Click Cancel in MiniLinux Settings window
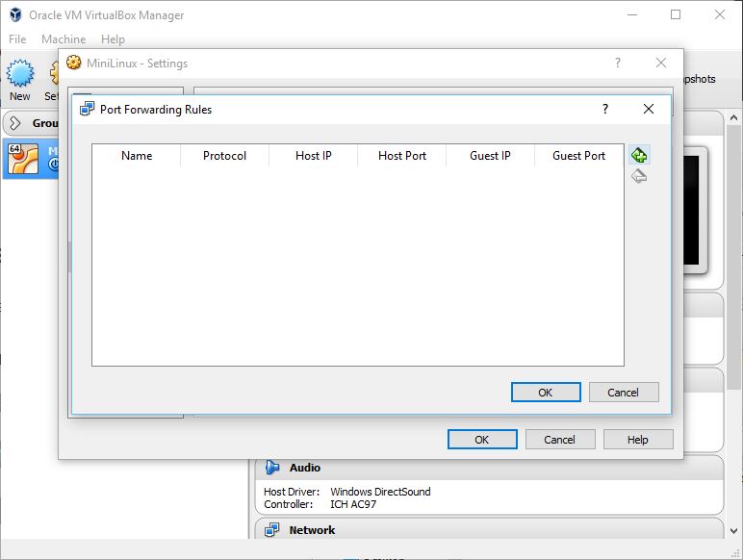The width and height of the screenshot is (743, 560). click(x=560, y=440)
